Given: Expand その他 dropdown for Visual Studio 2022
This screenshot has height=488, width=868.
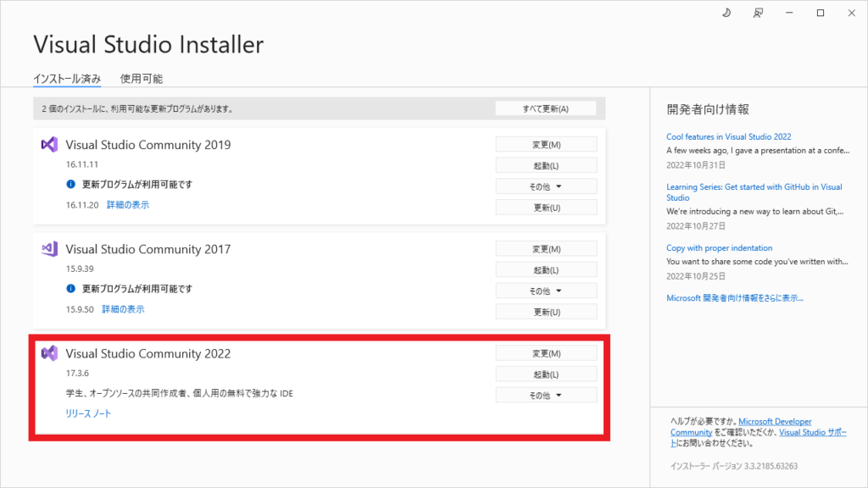Looking at the screenshot, I should tap(547, 395).
